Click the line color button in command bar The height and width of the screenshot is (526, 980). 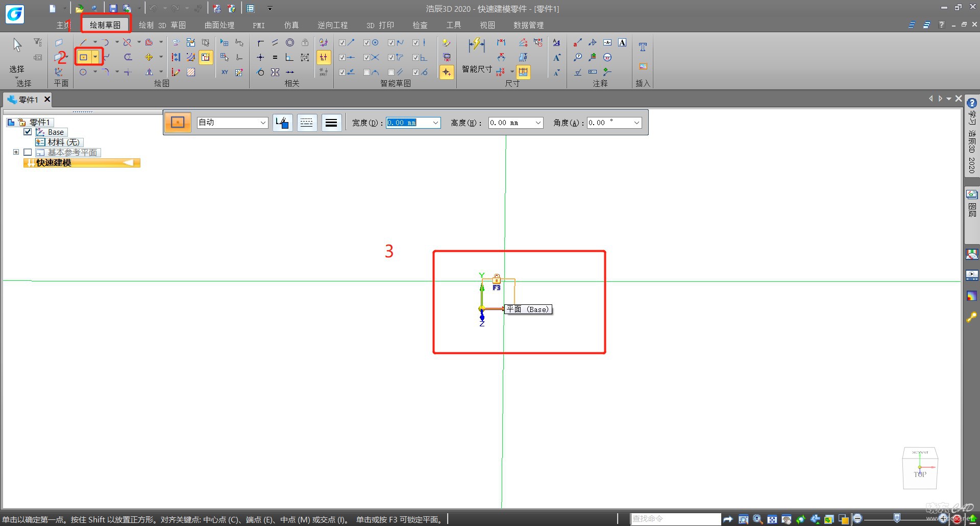pos(282,123)
